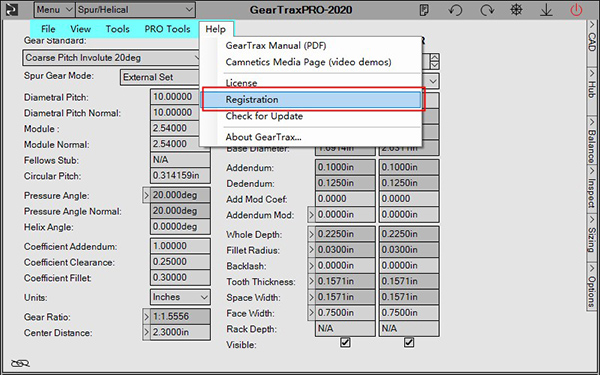The image size is (600, 375).
Task: Click the Backlash expander arrow
Action: 311,266
